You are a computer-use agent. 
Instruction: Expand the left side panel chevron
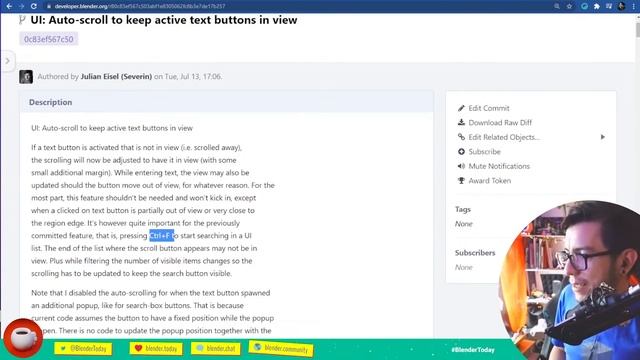[x=7, y=61]
